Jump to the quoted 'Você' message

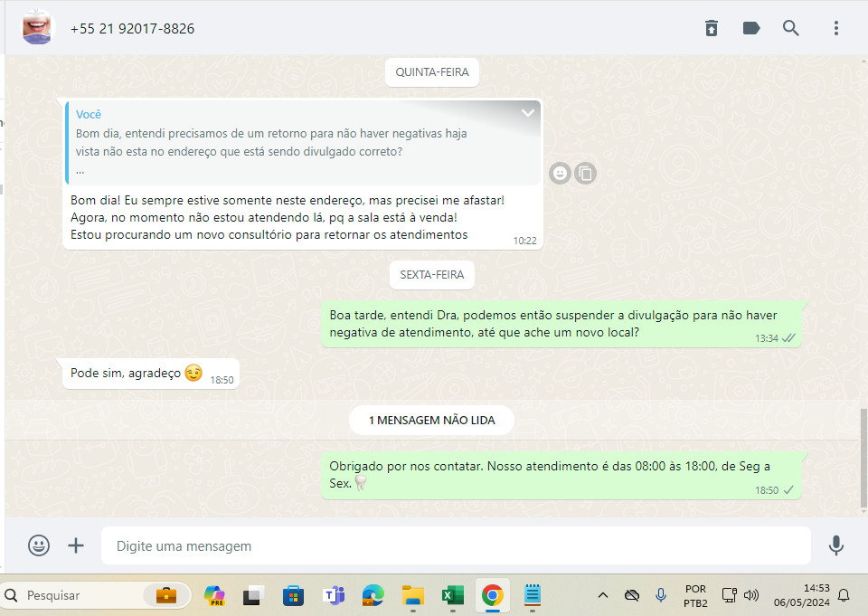coord(303,143)
